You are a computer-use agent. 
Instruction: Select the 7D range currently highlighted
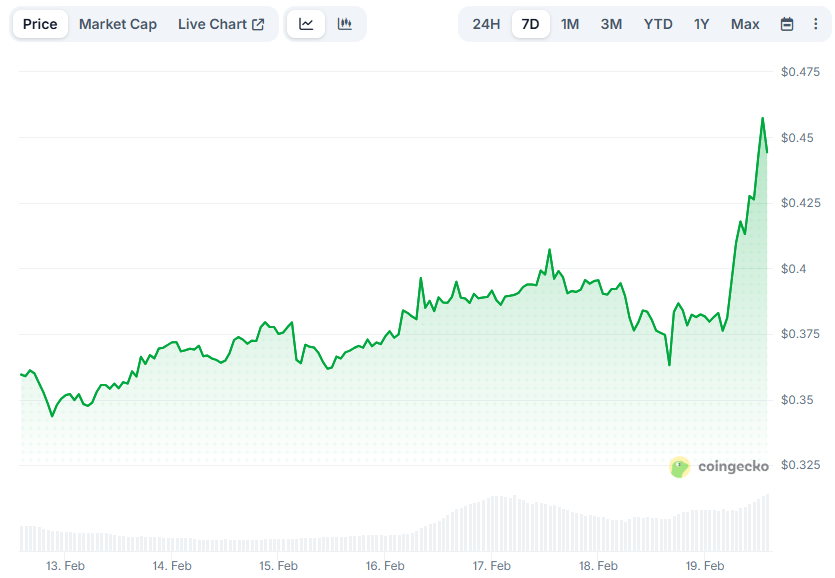530,23
